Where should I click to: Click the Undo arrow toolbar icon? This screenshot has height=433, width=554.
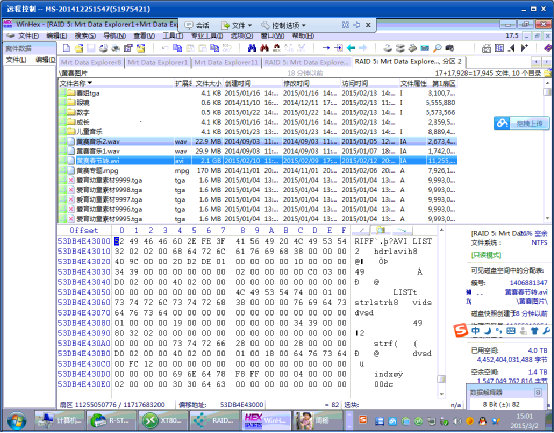coord(165,48)
